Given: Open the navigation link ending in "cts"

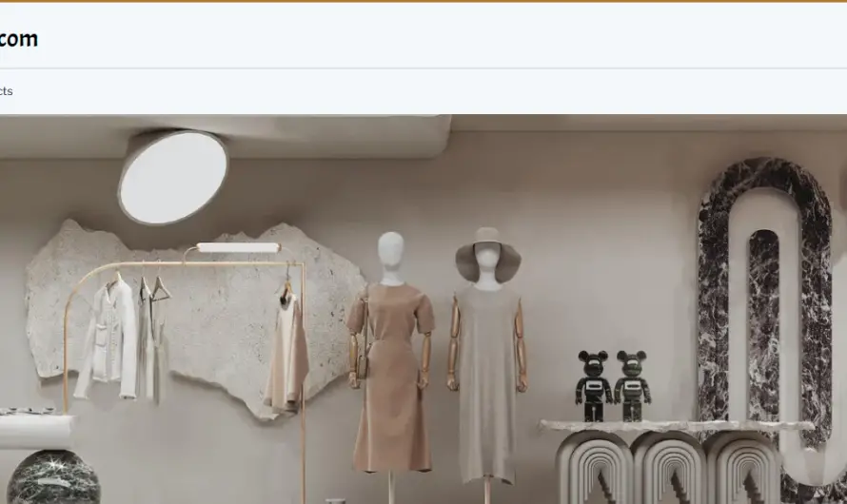Looking at the screenshot, I should (x=7, y=91).
